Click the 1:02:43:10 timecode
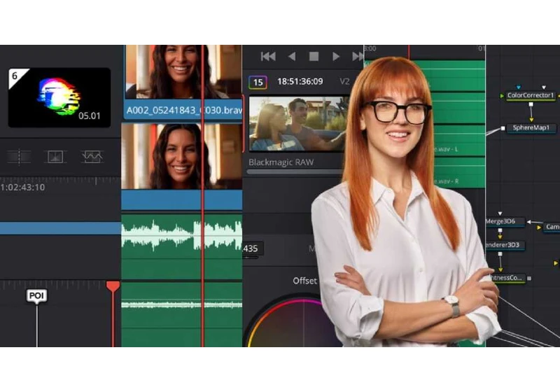Screen dimensions: 560x392 coord(22,188)
